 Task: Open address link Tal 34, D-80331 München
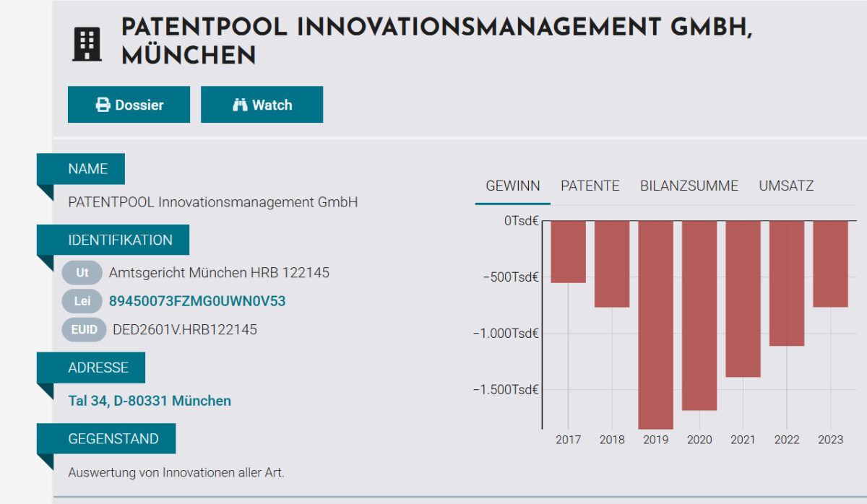point(150,401)
